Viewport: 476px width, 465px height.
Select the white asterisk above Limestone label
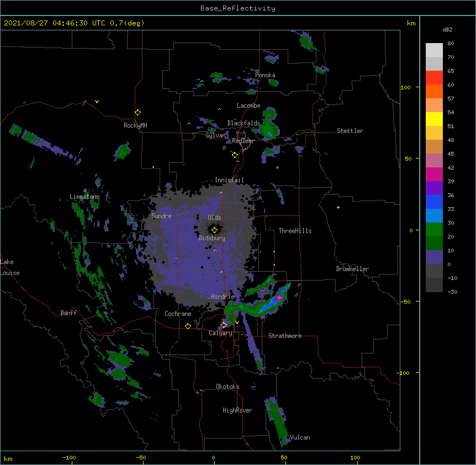85,191
